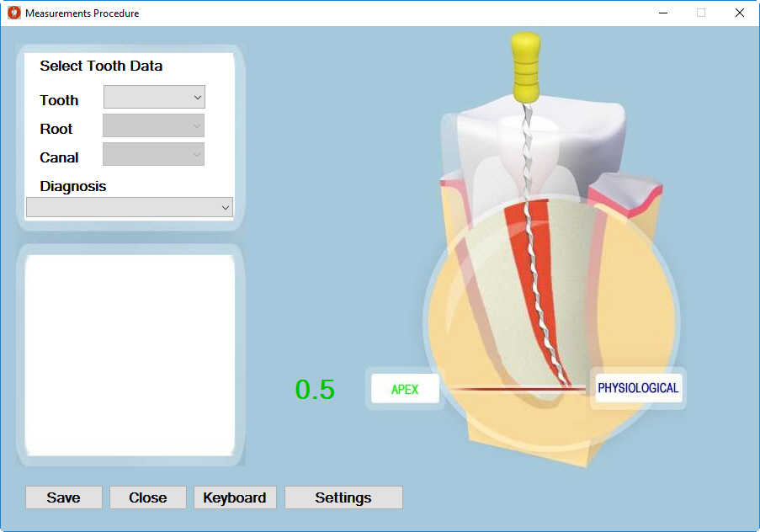Open the Tooth dropdown
This screenshot has height=532, width=760.
point(154,97)
